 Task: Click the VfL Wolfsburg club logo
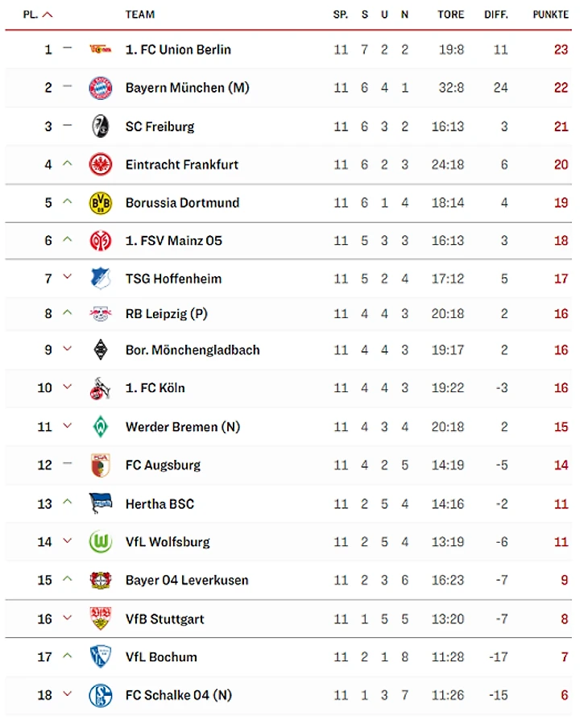point(100,542)
